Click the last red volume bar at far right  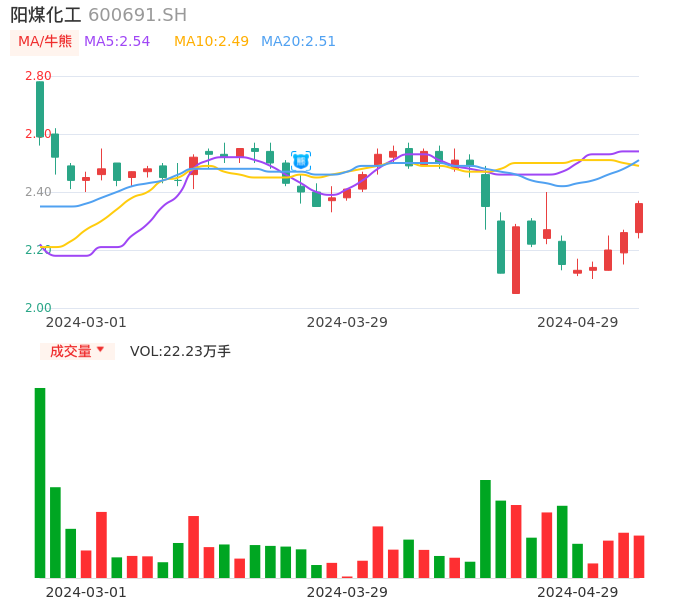coord(639,556)
